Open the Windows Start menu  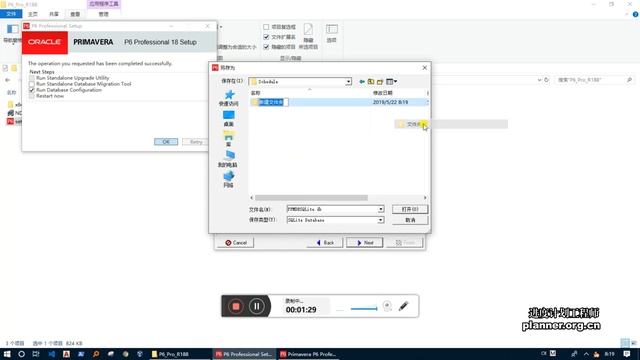(x=7, y=354)
